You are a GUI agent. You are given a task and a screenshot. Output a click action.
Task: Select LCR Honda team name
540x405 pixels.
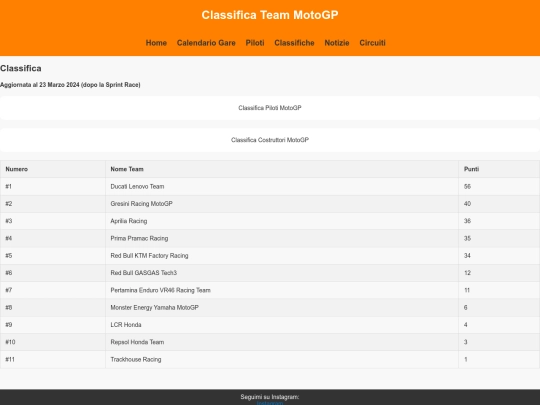point(126,325)
